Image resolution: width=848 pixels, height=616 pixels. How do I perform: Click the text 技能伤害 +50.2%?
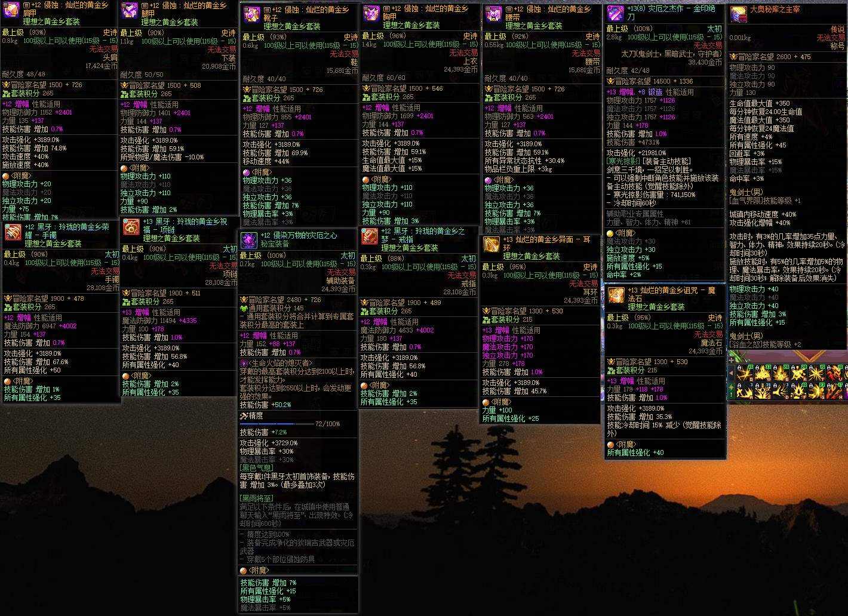tap(265, 405)
